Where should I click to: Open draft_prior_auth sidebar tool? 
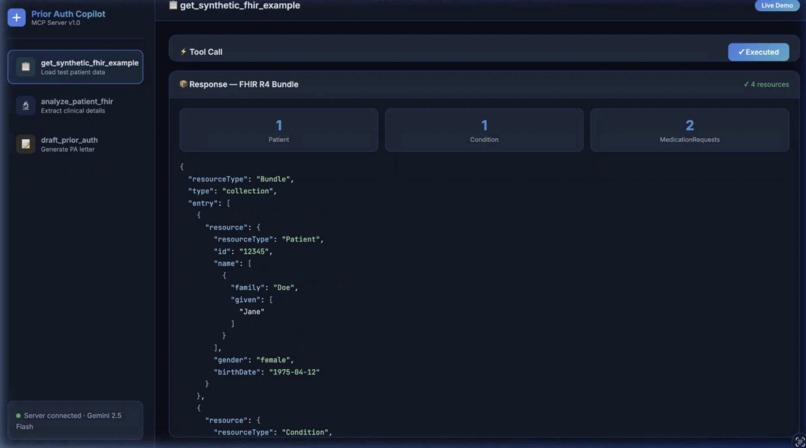(75, 144)
